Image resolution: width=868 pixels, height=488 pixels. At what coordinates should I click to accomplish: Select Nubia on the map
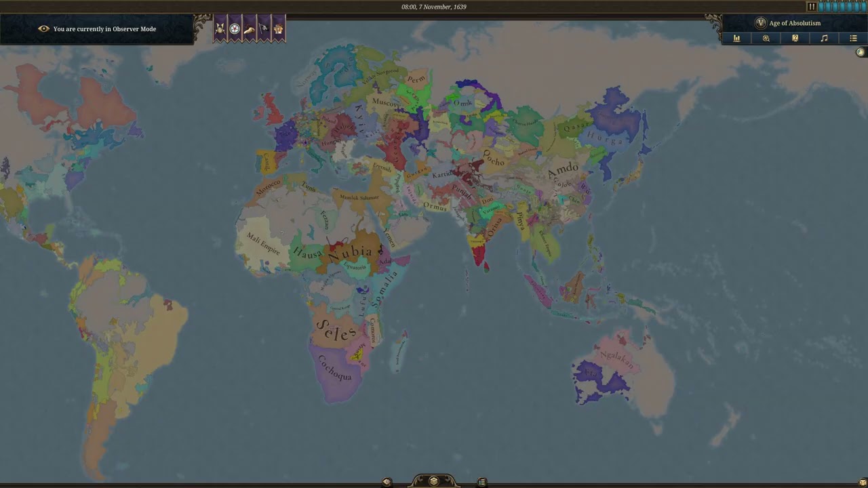(351, 253)
